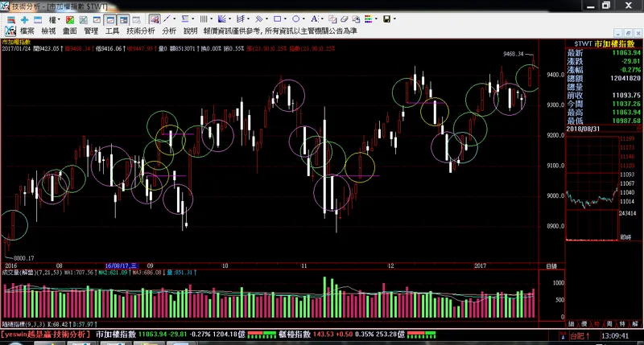Expand the pitchfork tool dropdown

248,18
